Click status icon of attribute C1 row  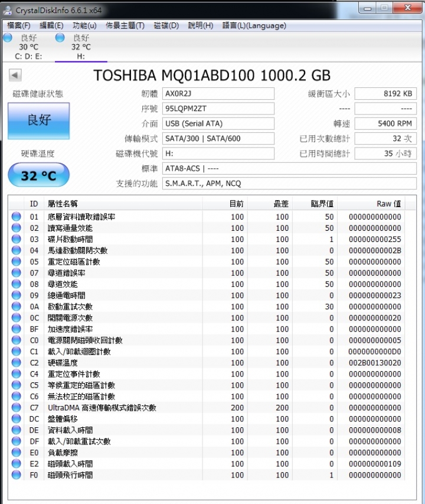pos(16,351)
